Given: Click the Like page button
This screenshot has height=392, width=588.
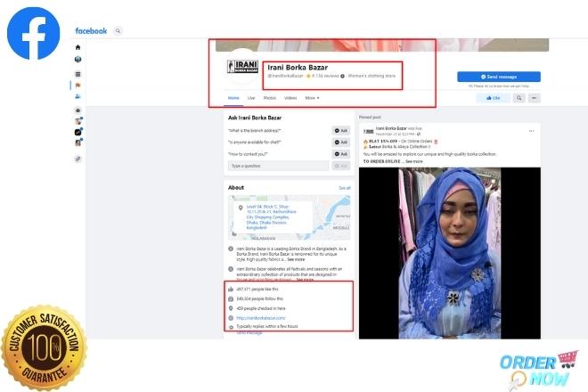Looking at the screenshot, I should tap(494, 98).
